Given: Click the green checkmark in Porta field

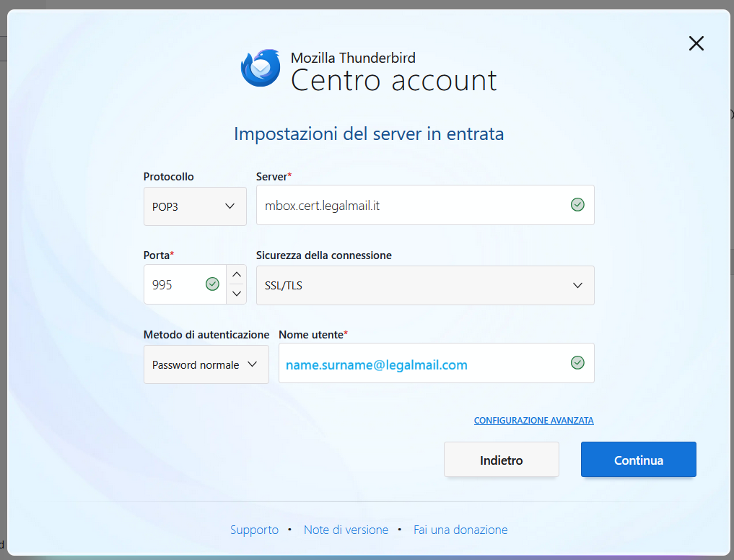Looking at the screenshot, I should (212, 284).
